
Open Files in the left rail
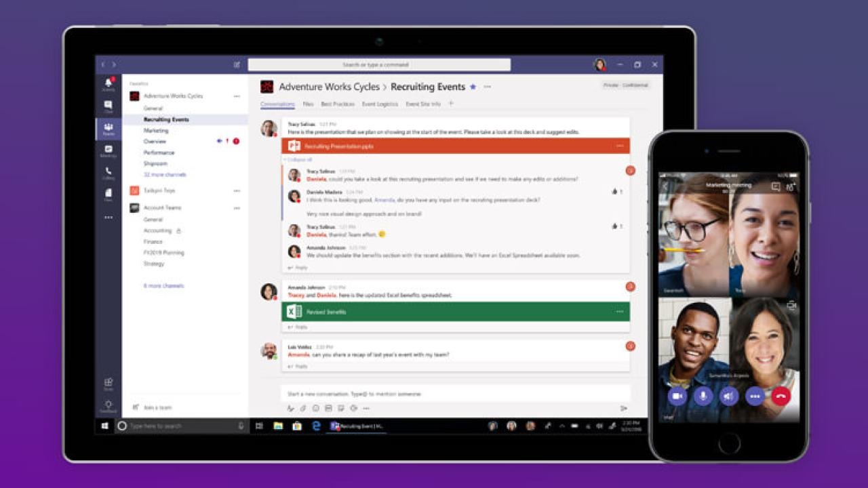(108, 195)
